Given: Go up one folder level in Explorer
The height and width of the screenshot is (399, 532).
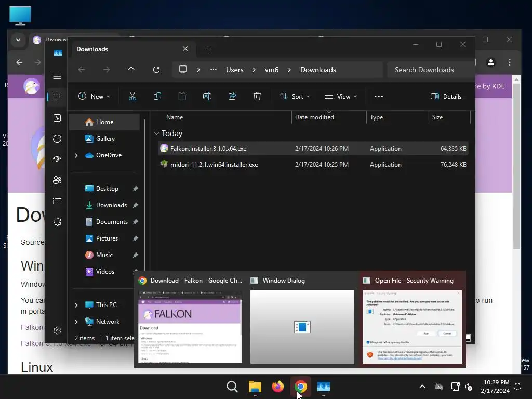Looking at the screenshot, I should [131, 70].
